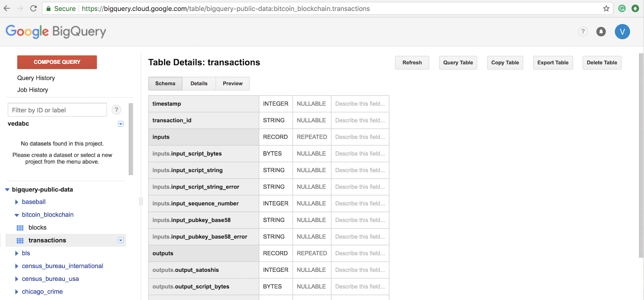This screenshot has height=300, width=644.
Task: Click the Export Table button
Action: point(553,62)
